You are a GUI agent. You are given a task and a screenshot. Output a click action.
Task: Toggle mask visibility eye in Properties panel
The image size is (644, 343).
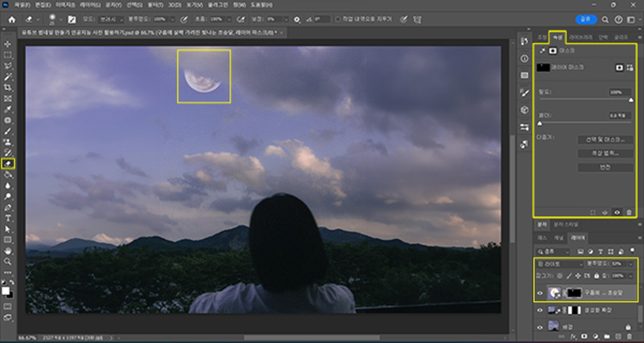(x=617, y=212)
